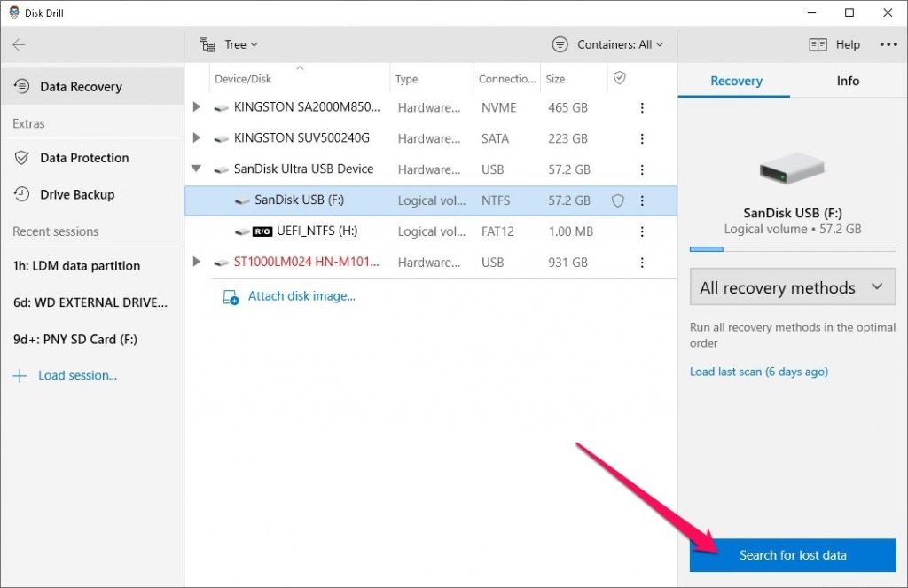
Task: Select Data Protection in the sidebar
Action: 81,157
